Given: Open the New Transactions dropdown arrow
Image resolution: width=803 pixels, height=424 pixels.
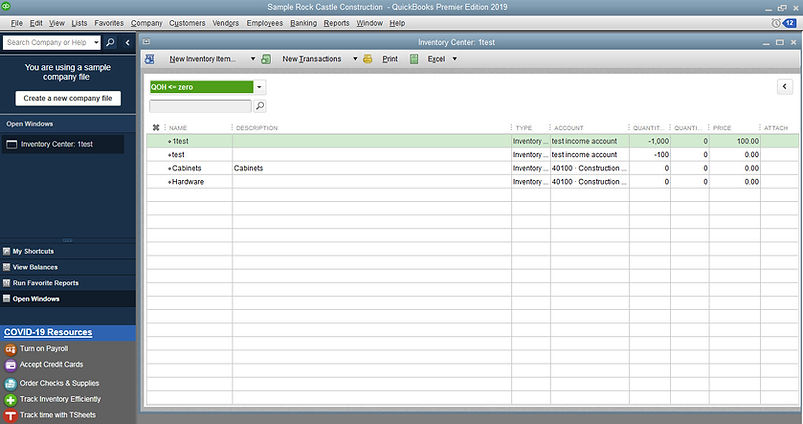Looking at the screenshot, I should 355,59.
